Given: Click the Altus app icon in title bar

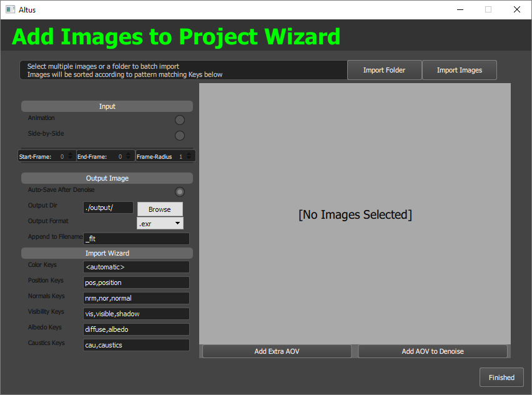Looking at the screenshot, I should (x=10, y=9).
